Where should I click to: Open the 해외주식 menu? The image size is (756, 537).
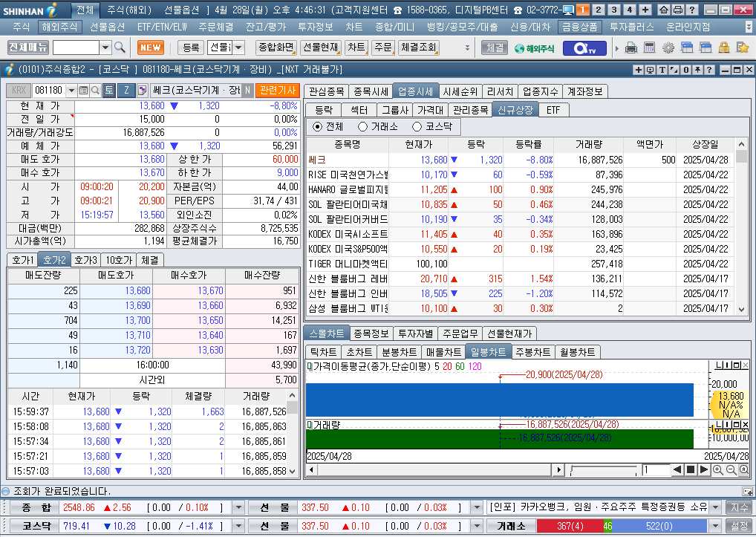tap(60, 27)
